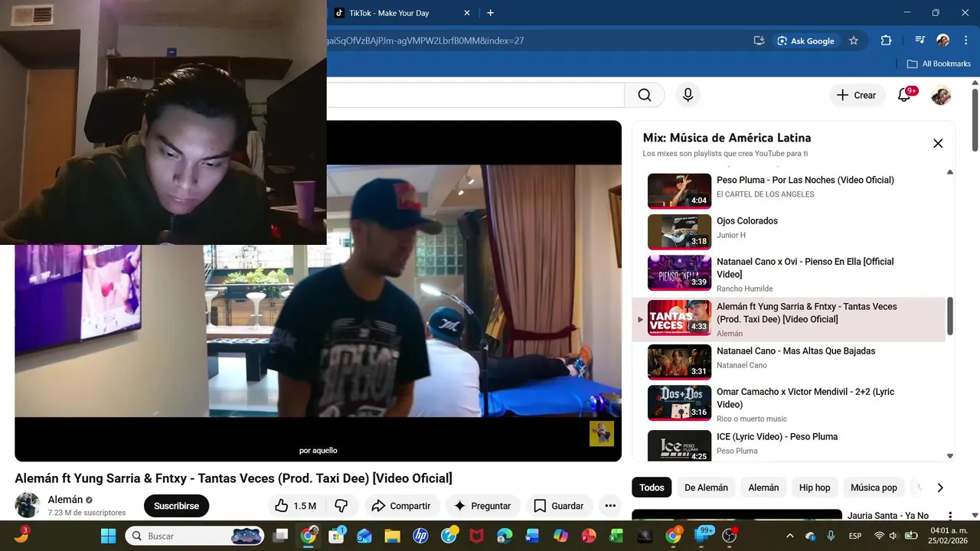The height and width of the screenshot is (551, 980).
Task: Show more filter chips with right chevron
Action: coord(940,487)
